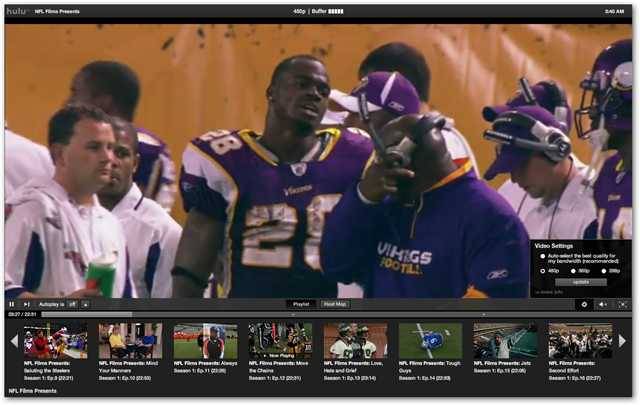
Task: Seek using the video progress bar
Action: click(336, 314)
